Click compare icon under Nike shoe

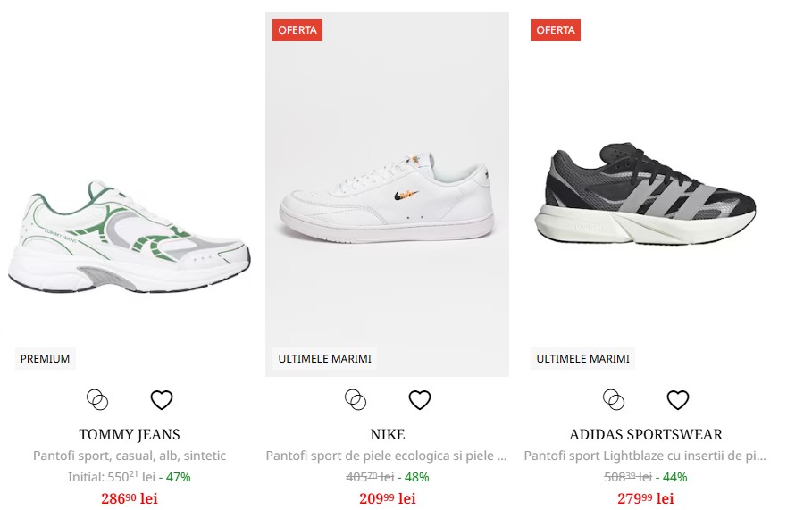[356, 399]
